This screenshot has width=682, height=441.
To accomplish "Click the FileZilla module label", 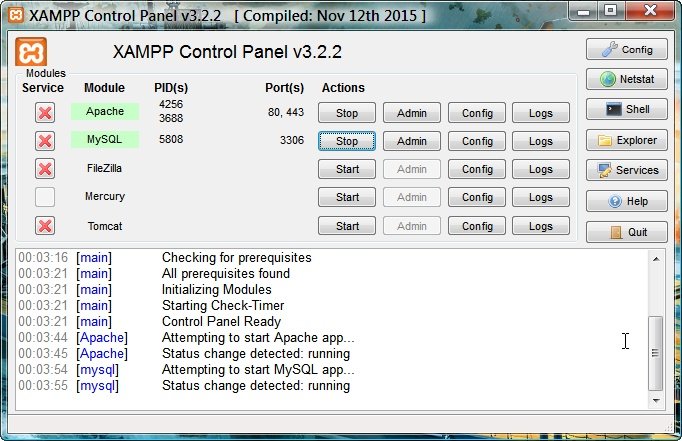I will pos(104,168).
